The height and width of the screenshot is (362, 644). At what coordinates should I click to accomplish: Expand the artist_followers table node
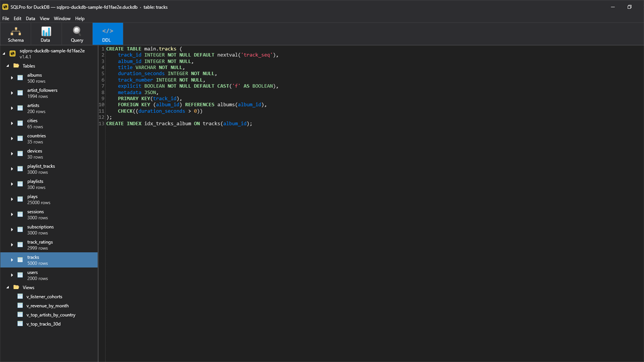point(12,93)
